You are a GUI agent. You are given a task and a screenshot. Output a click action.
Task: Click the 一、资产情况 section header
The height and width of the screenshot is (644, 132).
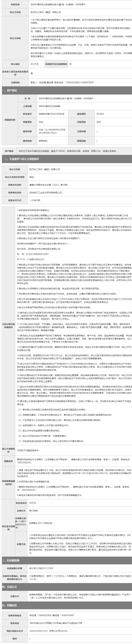point(67,91)
